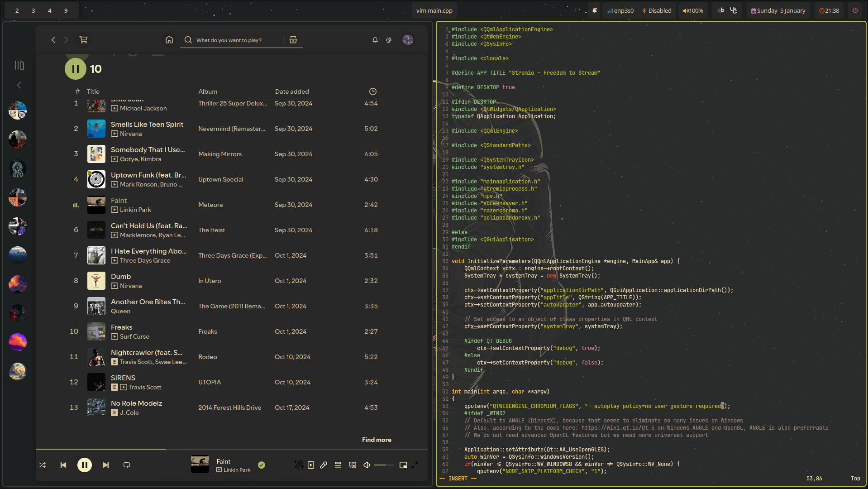Viewport: 868px width, 489px height.
Task: Go back with the left arrow in player header
Action: coord(53,40)
